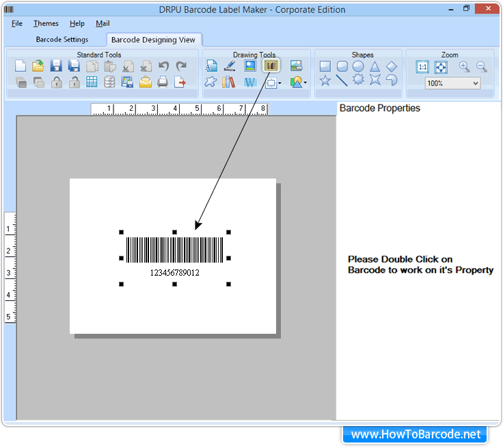The width and height of the screenshot is (503, 448).
Task: Select the Barcode tool
Action: (271, 66)
